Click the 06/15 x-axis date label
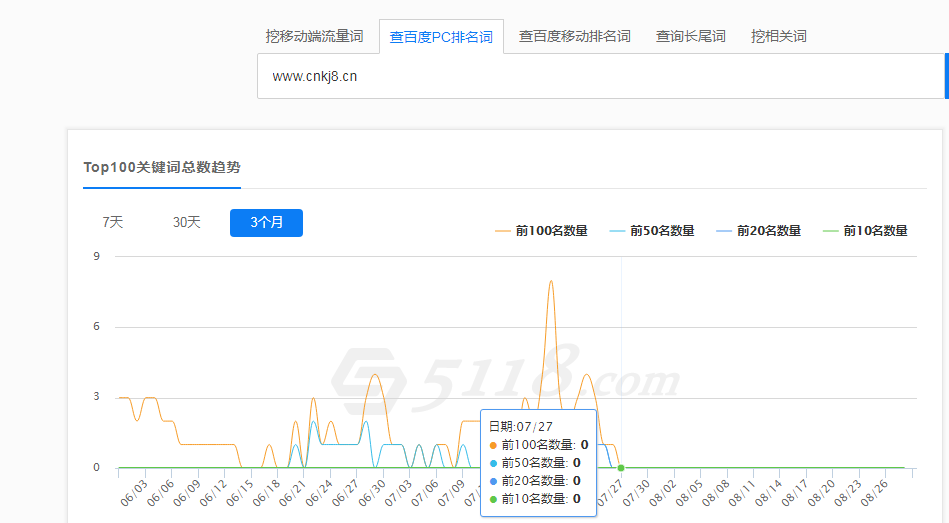949x523 pixels. [240, 493]
